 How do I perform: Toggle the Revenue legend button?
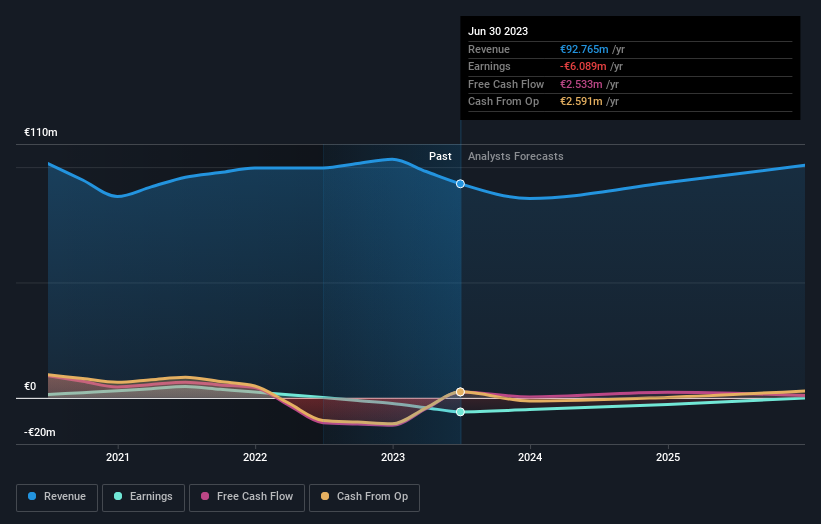click(57, 497)
